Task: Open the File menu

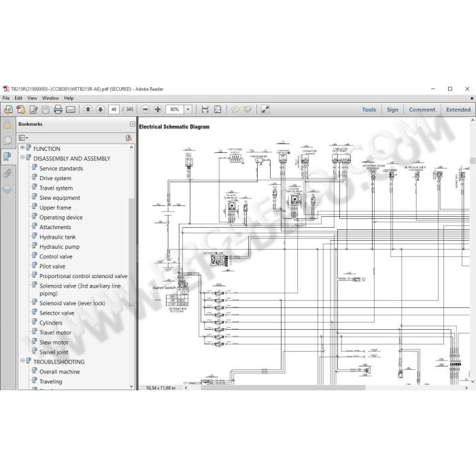Action: pyautogui.click(x=6, y=98)
